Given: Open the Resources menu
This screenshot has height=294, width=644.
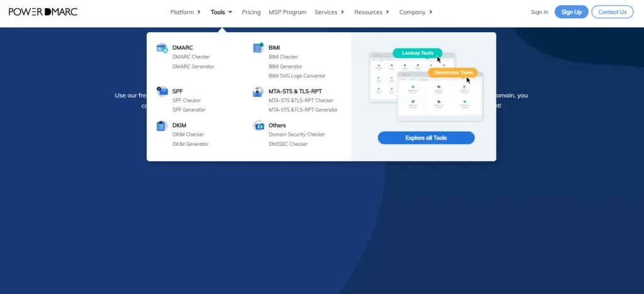Looking at the screenshot, I should click(x=369, y=13).
